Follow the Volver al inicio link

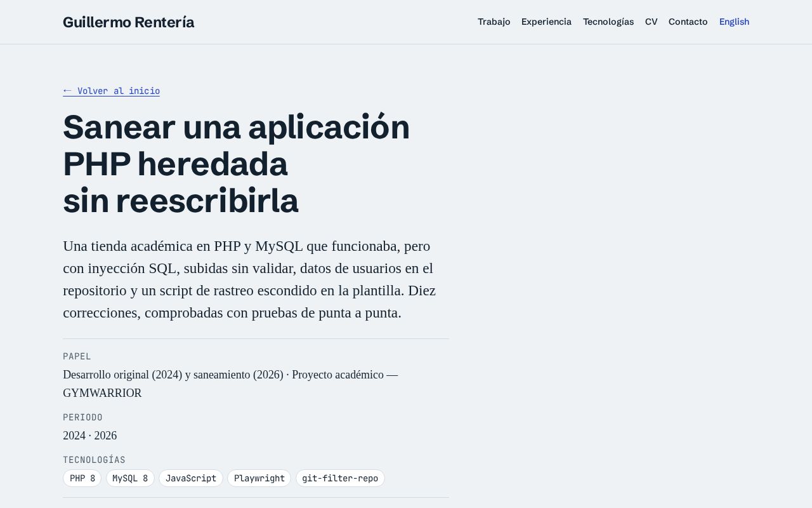click(x=111, y=91)
